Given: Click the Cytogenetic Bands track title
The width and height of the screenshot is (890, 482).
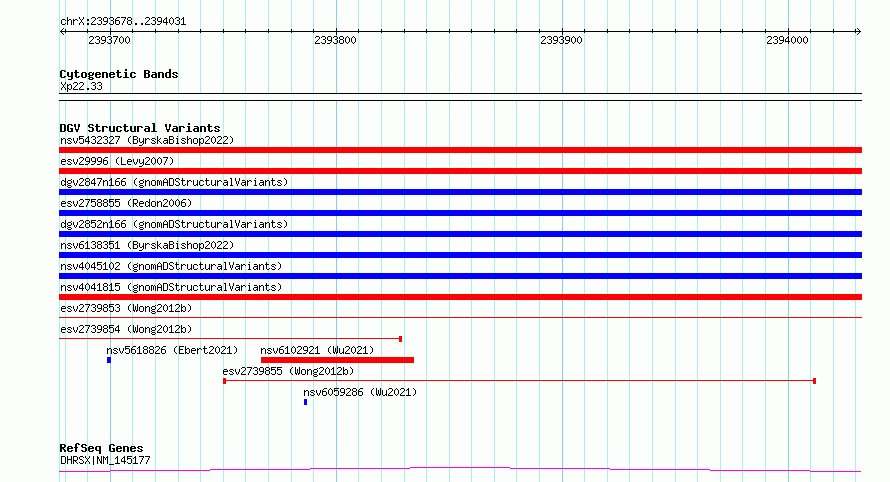Looking at the screenshot, I should tap(119, 74).
